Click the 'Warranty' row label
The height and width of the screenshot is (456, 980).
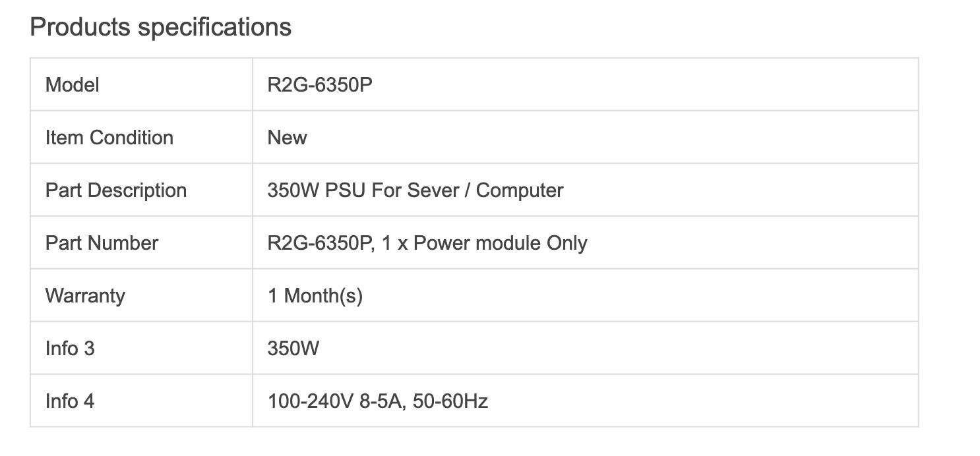tap(85, 296)
